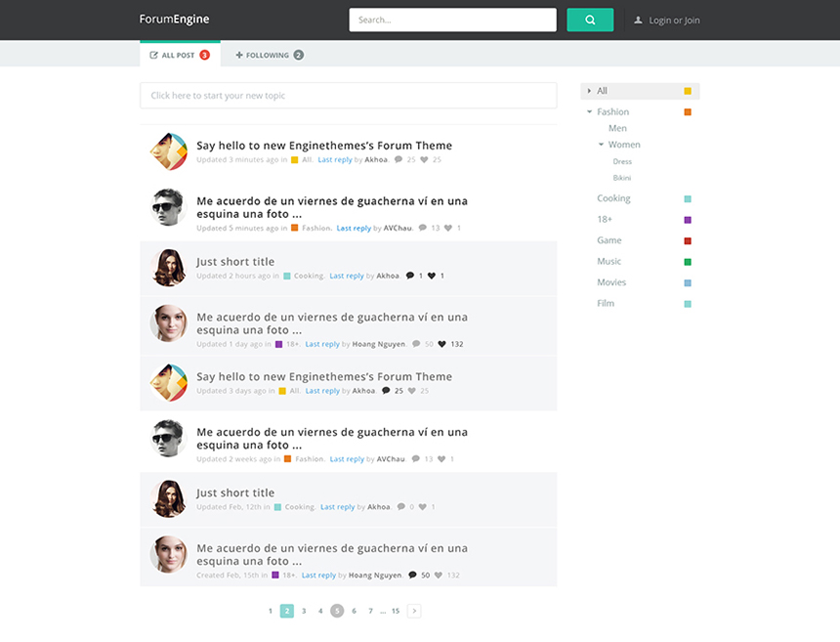
Task: Switch to the All Post tab
Action: tap(179, 56)
